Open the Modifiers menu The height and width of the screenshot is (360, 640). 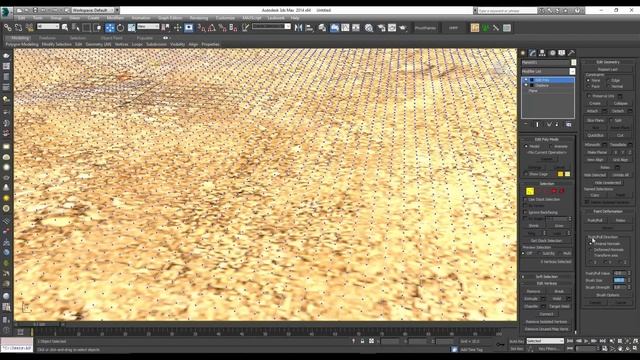(x=115, y=18)
